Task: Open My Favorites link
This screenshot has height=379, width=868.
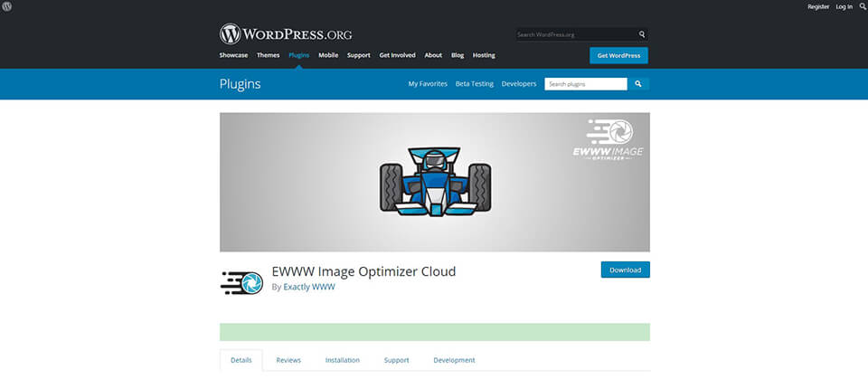Action: (x=428, y=83)
